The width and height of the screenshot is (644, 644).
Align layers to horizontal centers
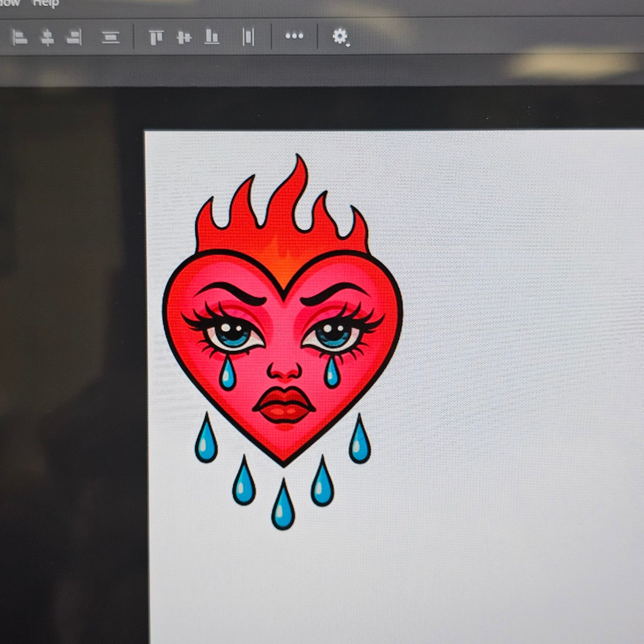point(47,38)
